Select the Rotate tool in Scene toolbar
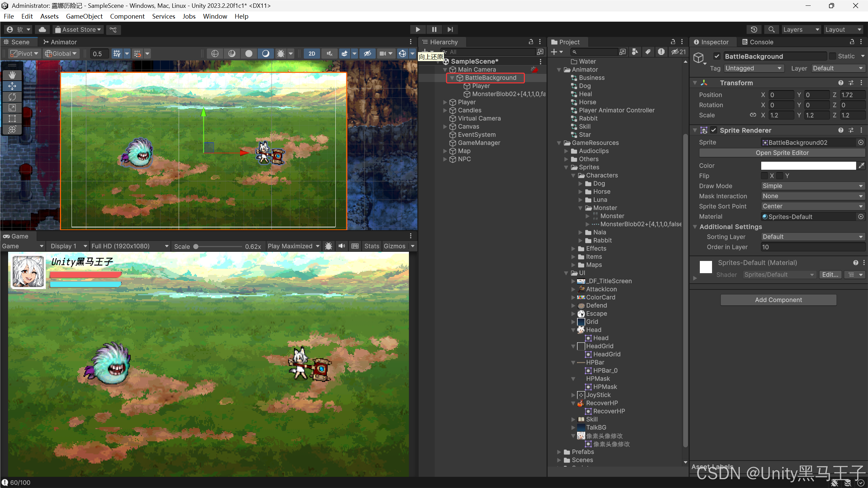The width and height of the screenshot is (868, 488). point(12,97)
